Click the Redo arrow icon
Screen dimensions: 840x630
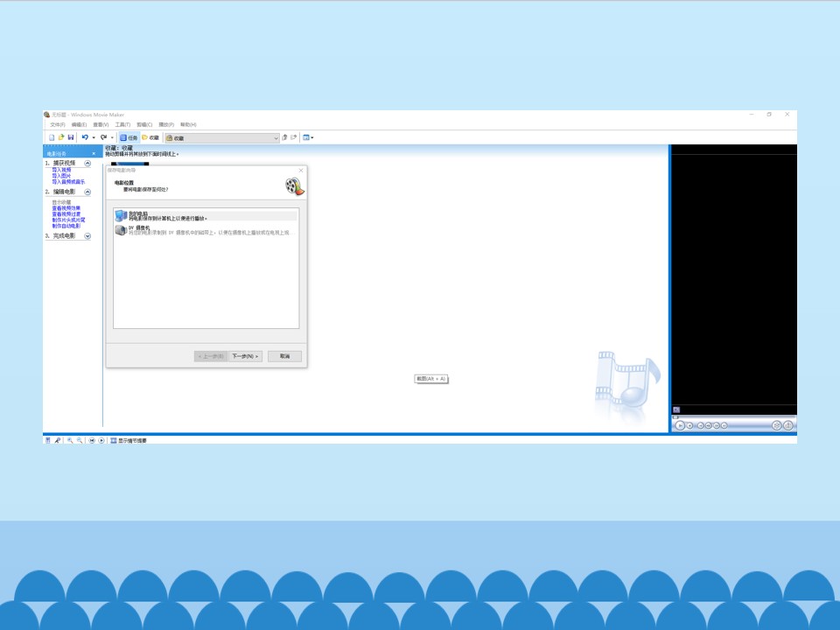[x=103, y=137]
